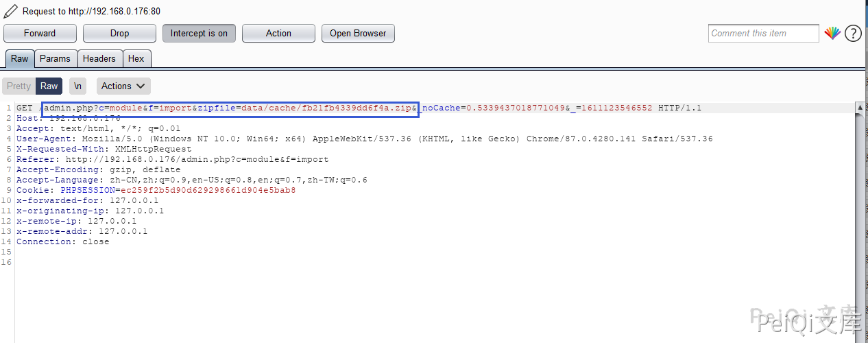Toggle the \n non-printable characters button
The image size is (868, 343).
[x=78, y=86]
